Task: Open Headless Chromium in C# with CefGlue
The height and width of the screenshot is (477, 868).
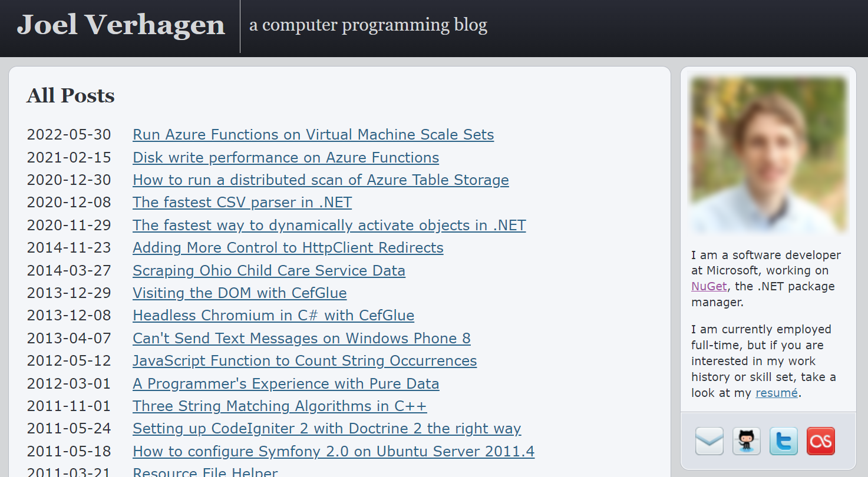Action: coord(273,316)
